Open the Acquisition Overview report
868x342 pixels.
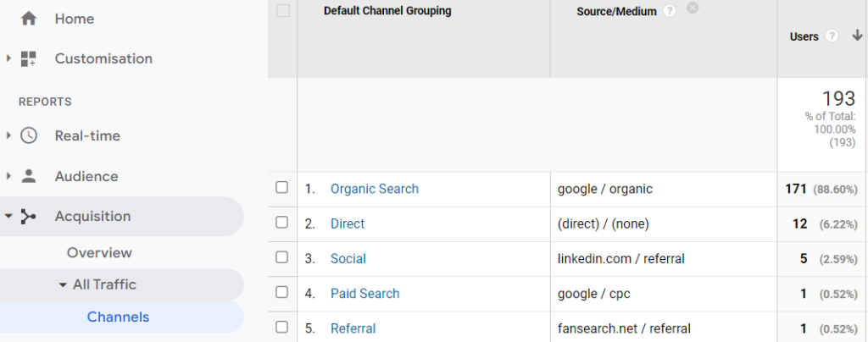pyautogui.click(x=99, y=252)
